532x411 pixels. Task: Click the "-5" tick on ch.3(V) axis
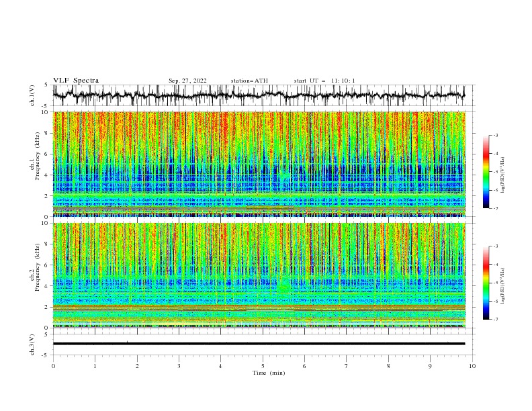tap(45, 355)
